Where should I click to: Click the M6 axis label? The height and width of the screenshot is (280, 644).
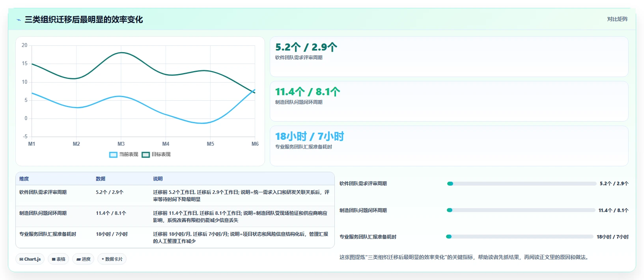255,144
